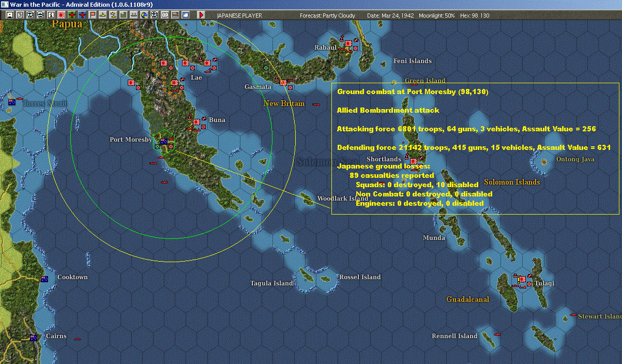Click the globe toolbar icon
622x364 pixels.
144,15
